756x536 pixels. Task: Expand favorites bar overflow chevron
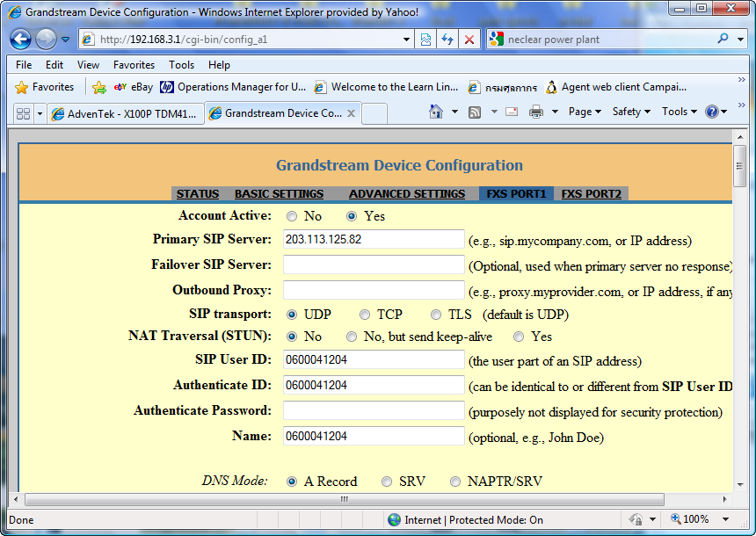pos(742,80)
